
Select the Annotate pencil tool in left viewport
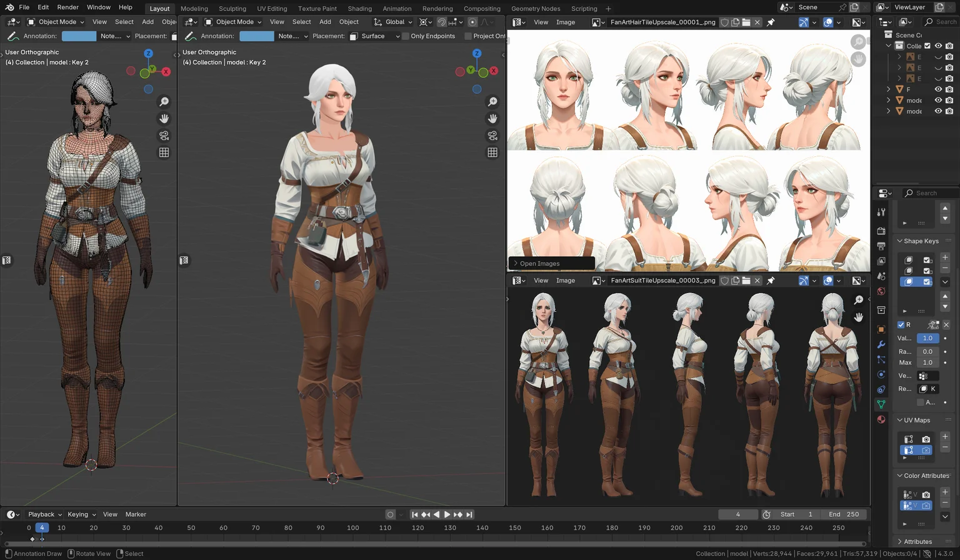[12, 36]
